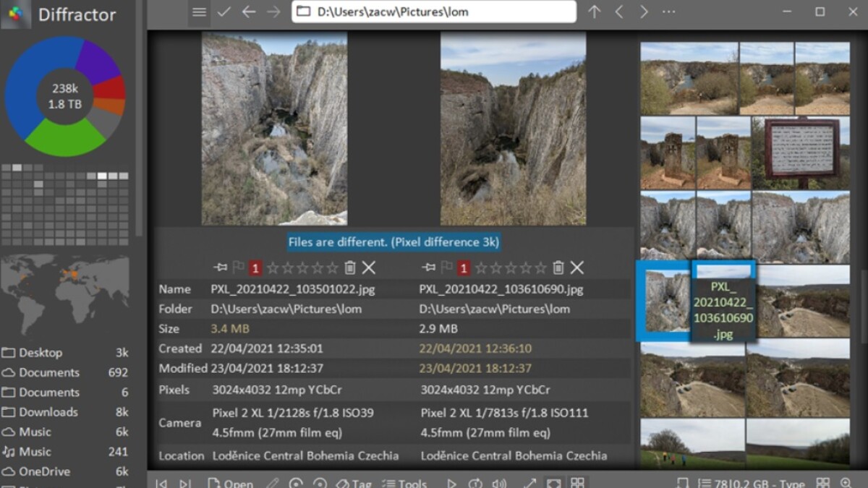Go up to the parent folder
Screen dimensions: 868x488
pos(594,12)
